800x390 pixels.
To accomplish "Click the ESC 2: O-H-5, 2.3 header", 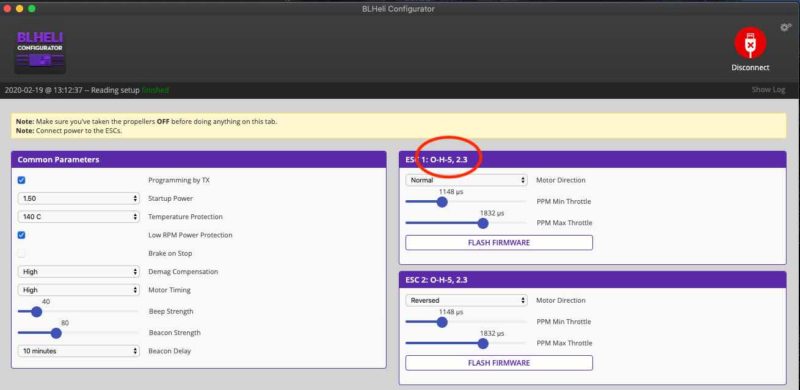I will [592, 280].
